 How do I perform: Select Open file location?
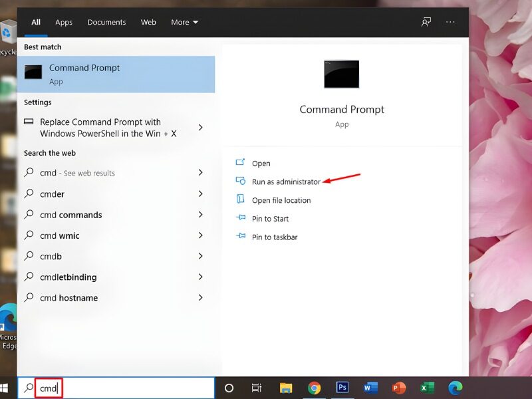pyautogui.click(x=281, y=200)
